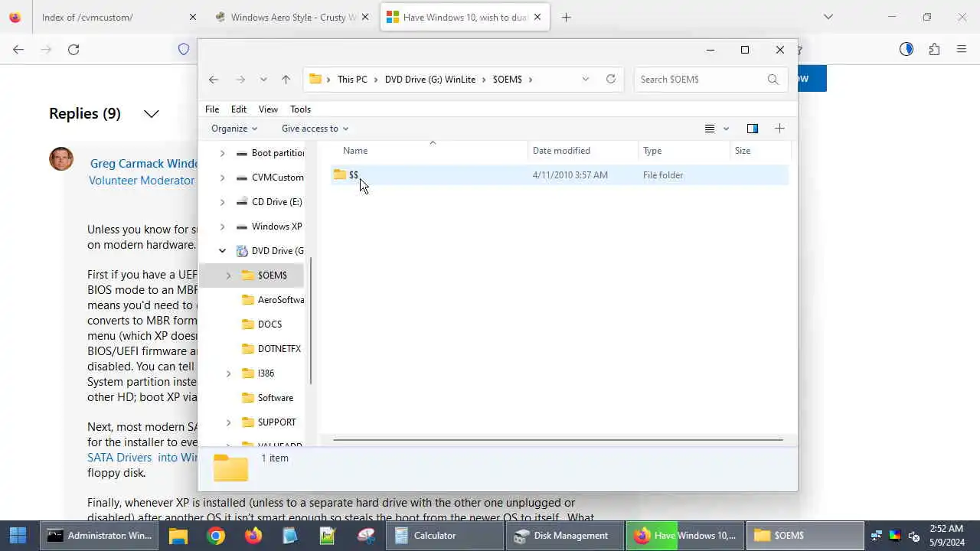Open the Edit menu
This screenshot has height=551, width=980.
239,109
